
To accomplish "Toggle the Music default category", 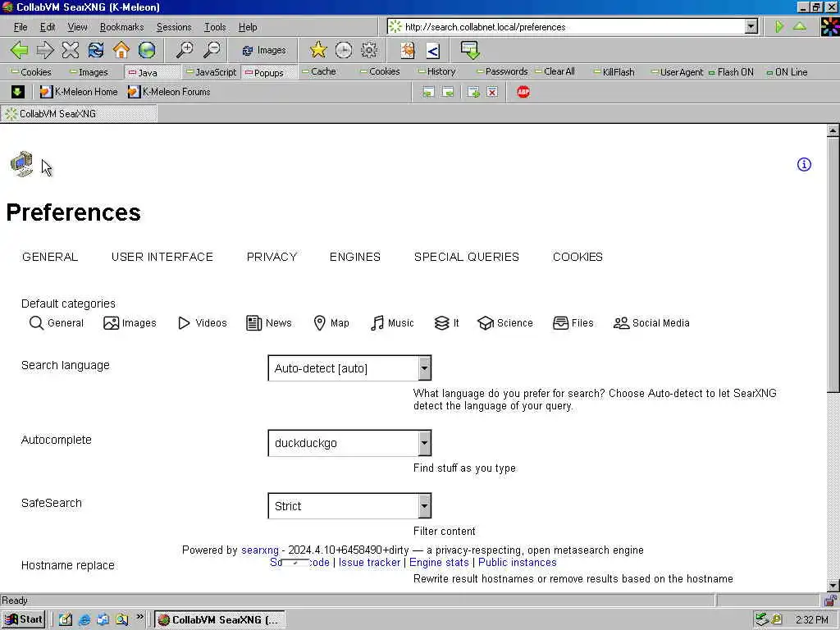I will 392,323.
